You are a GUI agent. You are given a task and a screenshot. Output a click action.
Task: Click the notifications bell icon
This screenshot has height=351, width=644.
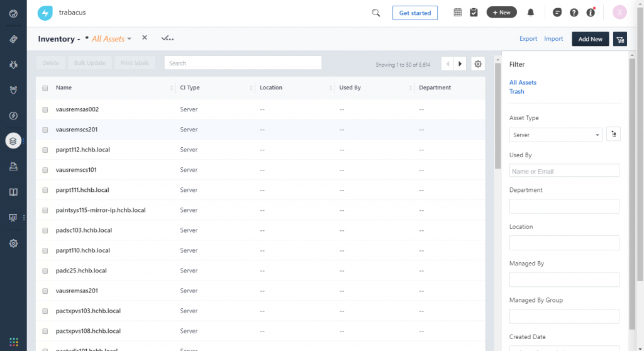(531, 13)
